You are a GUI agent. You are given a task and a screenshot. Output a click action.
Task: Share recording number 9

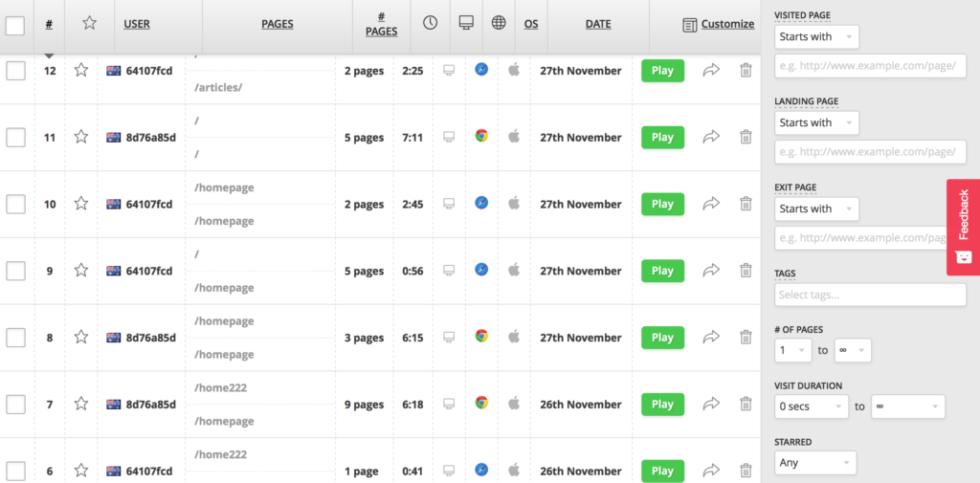tap(711, 271)
